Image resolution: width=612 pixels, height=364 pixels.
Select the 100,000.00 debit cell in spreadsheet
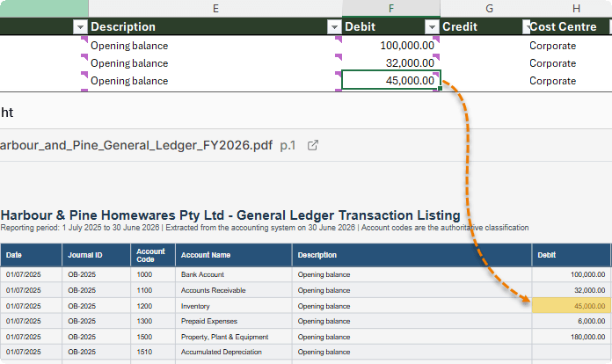(x=391, y=45)
